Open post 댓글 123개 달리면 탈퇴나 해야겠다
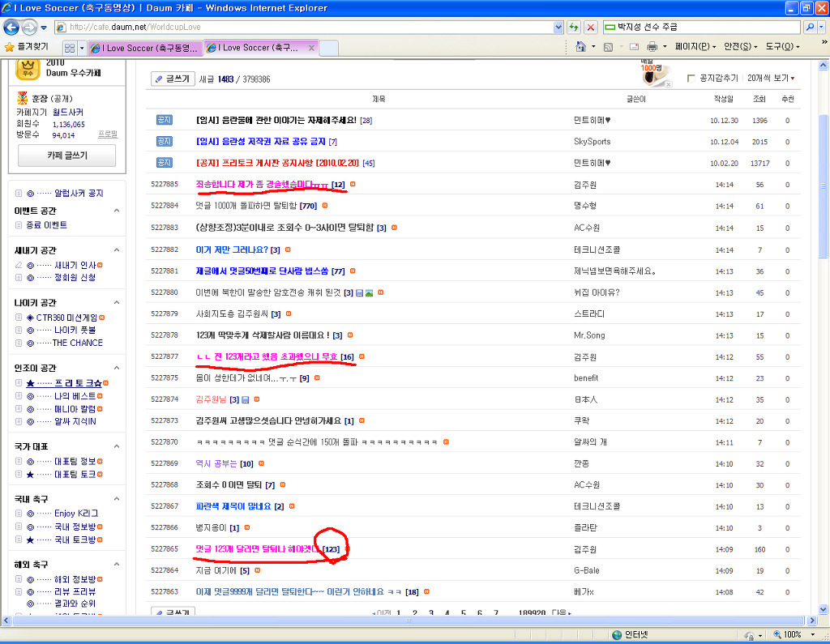This screenshot has height=644, width=830. (x=259, y=549)
